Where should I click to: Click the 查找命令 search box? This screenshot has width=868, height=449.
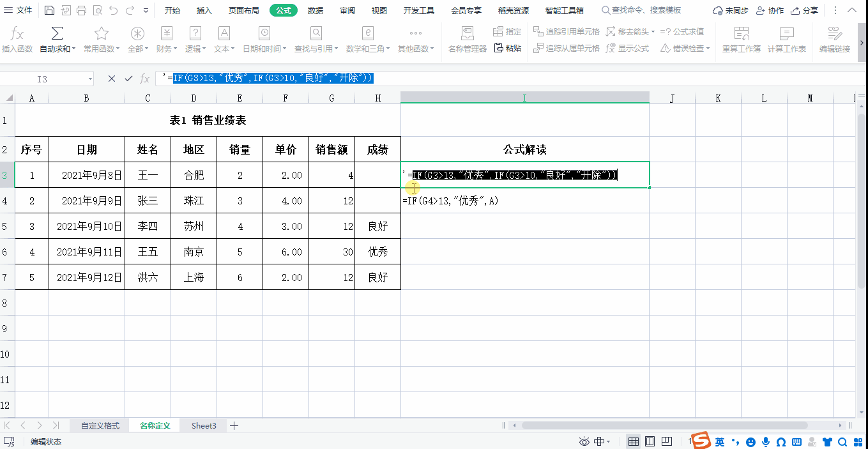(x=641, y=10)
